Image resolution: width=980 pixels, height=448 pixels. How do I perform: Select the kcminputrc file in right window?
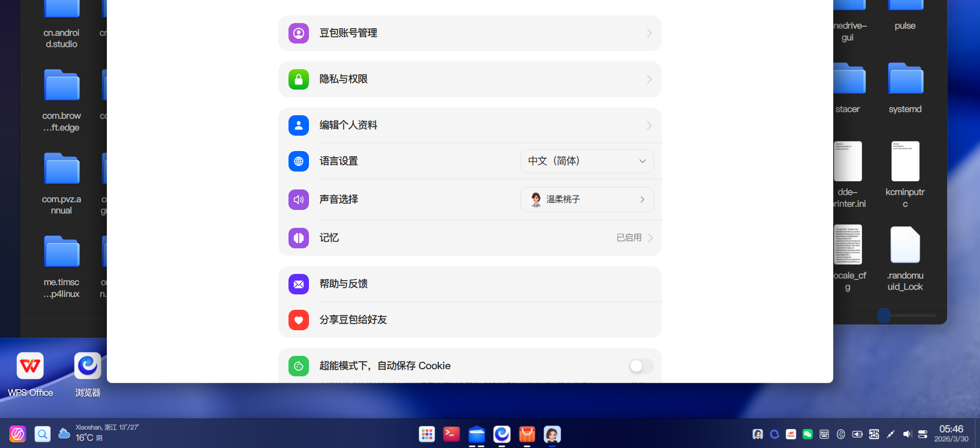coord(905,175)
